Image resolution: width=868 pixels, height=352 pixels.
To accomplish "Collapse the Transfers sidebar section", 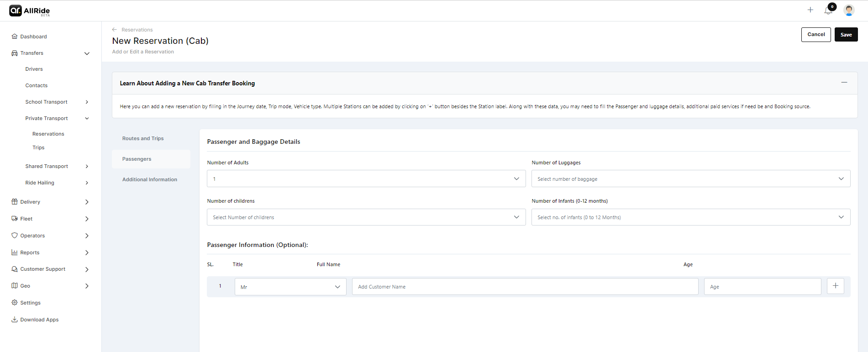I will [x=87, y=53].
